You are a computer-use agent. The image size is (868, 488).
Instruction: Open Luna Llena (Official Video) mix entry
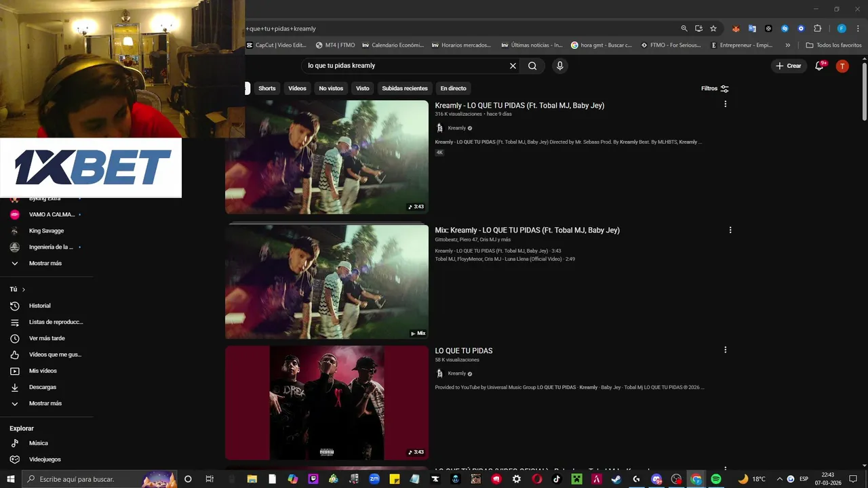coord(505,259)
